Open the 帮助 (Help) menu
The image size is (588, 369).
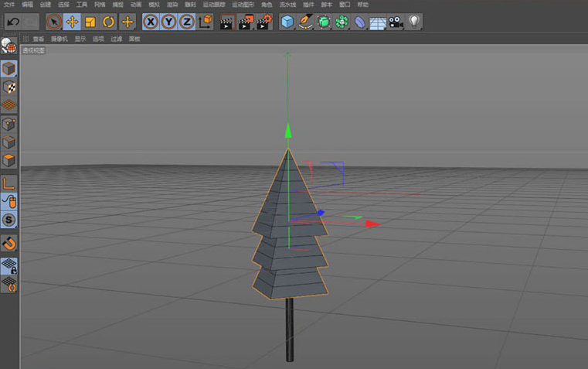coord(362,5)
